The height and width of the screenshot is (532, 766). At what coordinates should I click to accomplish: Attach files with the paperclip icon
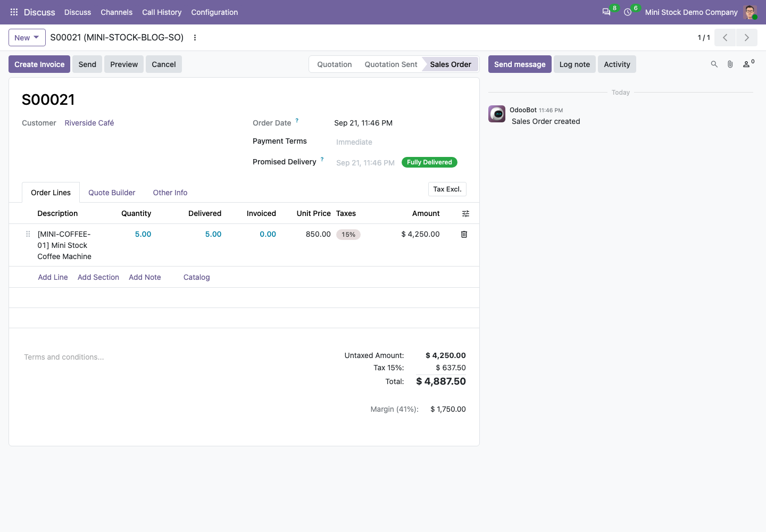[730, 64]
